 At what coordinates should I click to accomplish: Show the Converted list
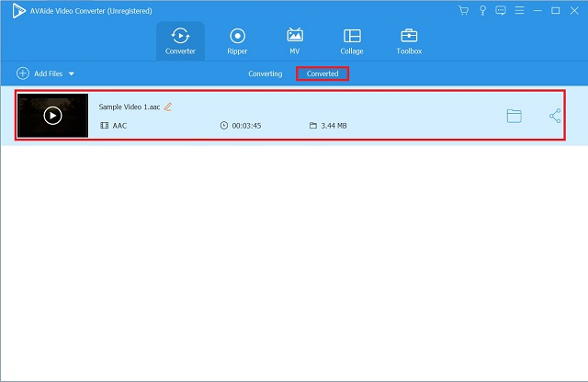click(x=322, y=73)
